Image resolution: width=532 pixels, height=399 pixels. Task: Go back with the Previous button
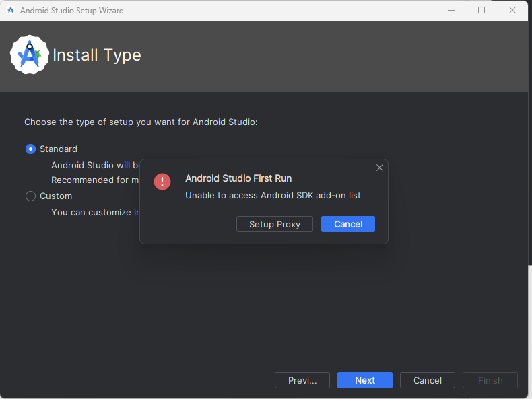tap(302, 380)
